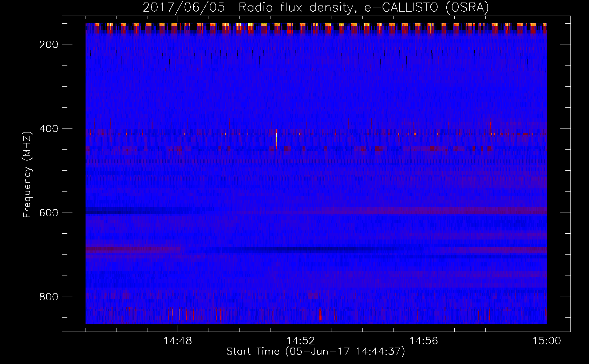Viewport: 589px width, 364px height.
Task: Click the 14:56 time tick label
Action: pyautogui.click(x=424, y=341)
